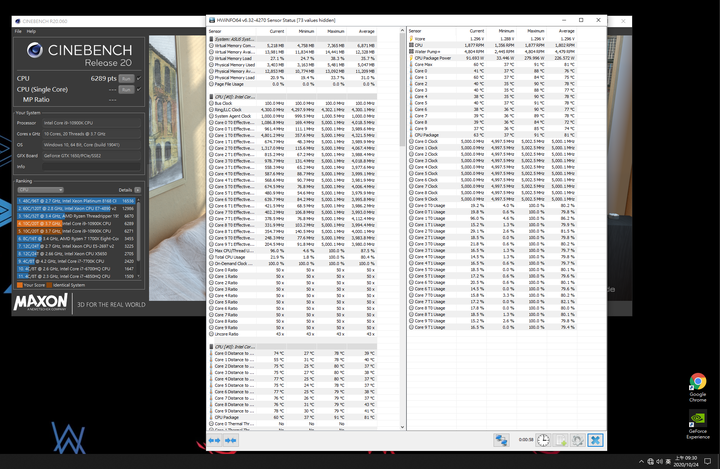Click the Maximum column header in right sensor list

[x=535, y=31]
